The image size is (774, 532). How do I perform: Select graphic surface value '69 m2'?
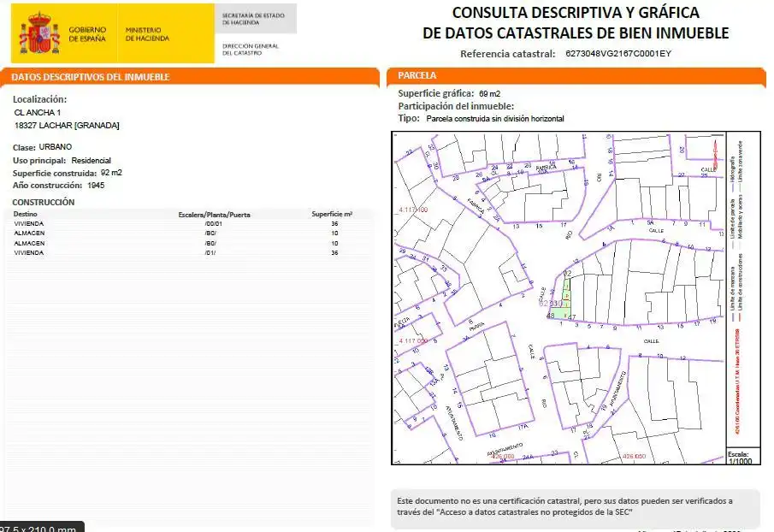pyautogui.click(x=490, y=94)
